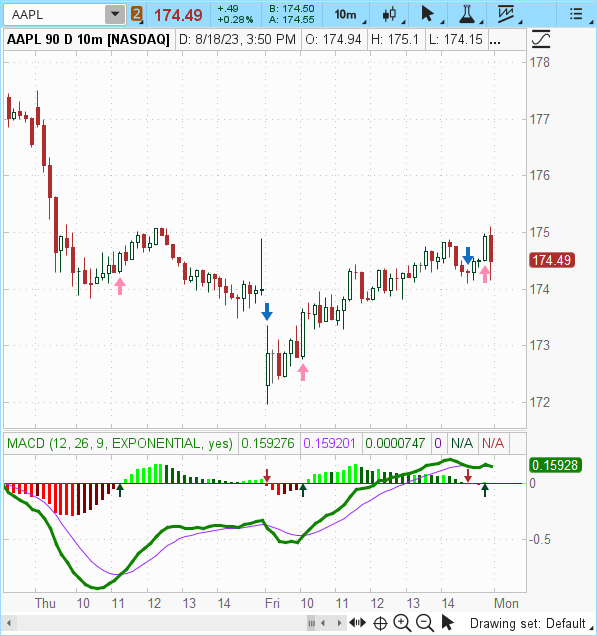
Task: Open the candlestick chart style menu
Action: pos(391,15)
